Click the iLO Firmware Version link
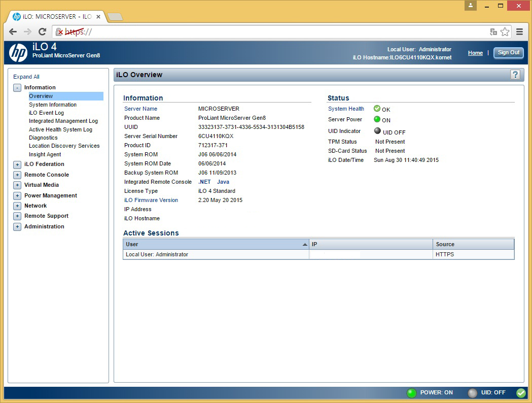 151,200
